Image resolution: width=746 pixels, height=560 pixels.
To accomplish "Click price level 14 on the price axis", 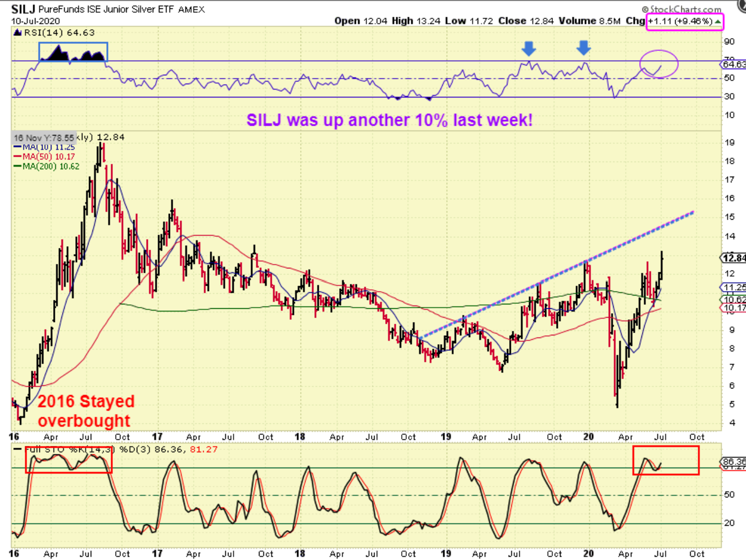I will pos(729,236).
